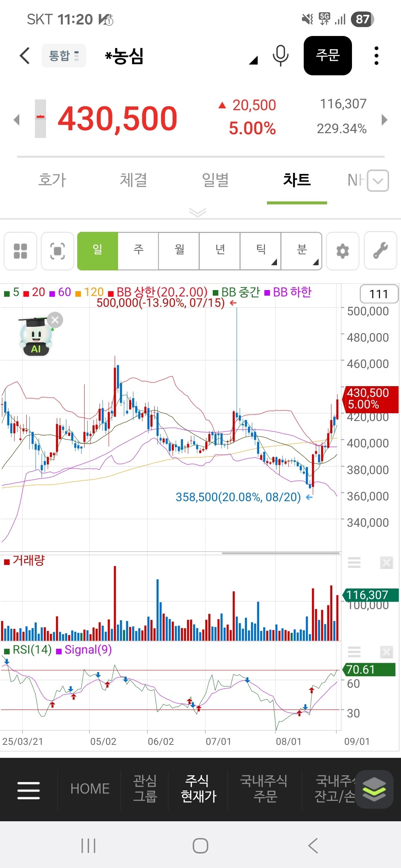Tap the 116,307 volume figure in header

[343, 104]
